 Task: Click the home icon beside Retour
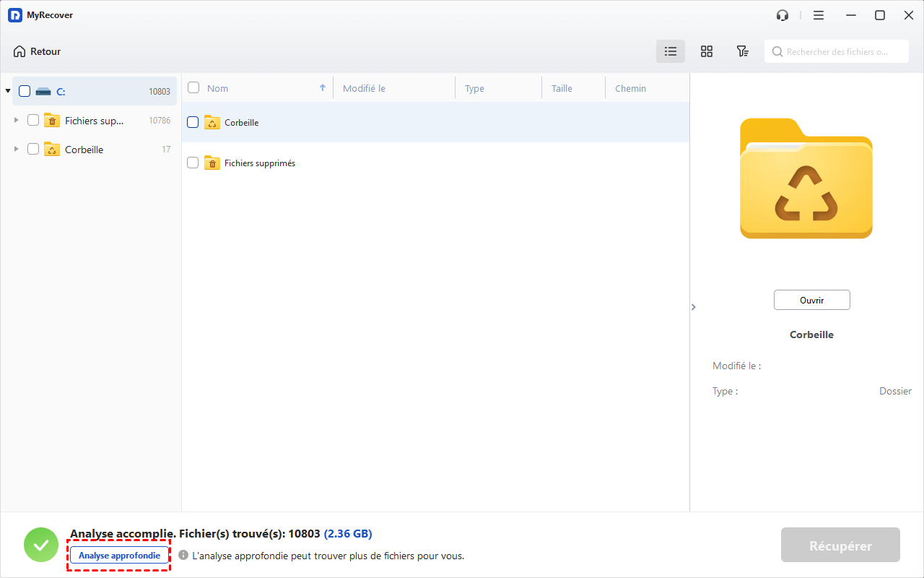pyautogui.click(x=19, y=51)
